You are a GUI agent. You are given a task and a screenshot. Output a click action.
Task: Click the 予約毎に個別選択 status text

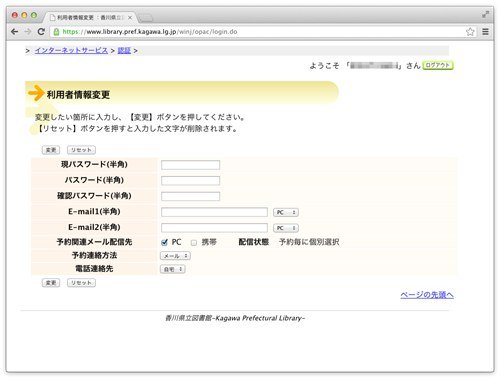point(309,242)
